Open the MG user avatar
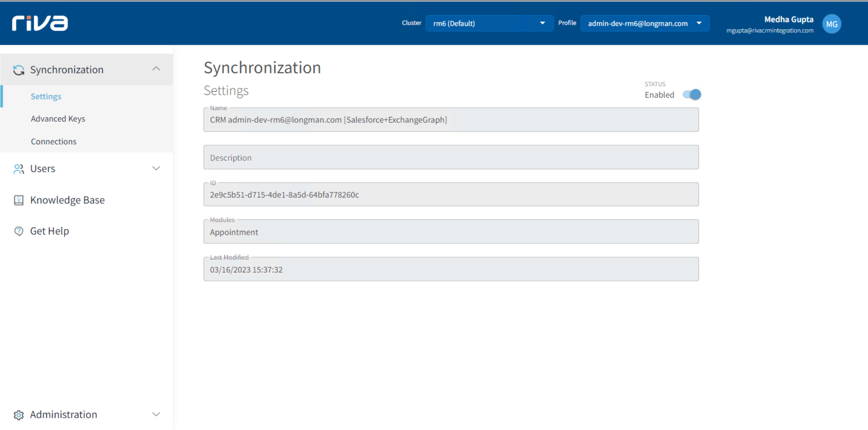The width and height of the screenshot is (868, 430). pyautogui.click(x=832, y=24)
